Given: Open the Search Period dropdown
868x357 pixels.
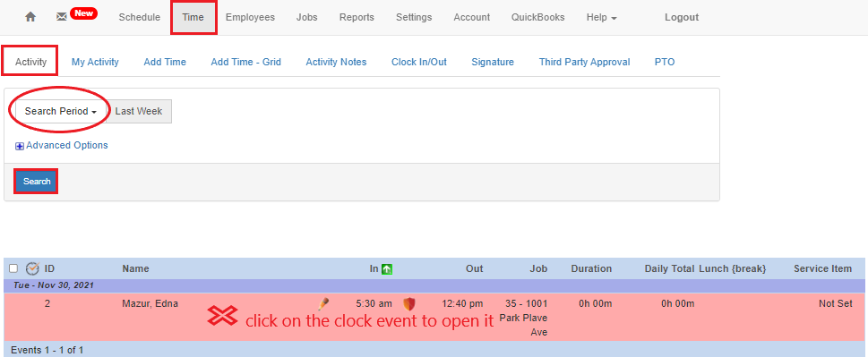Looking at the screenshot, I should point(60,111).
